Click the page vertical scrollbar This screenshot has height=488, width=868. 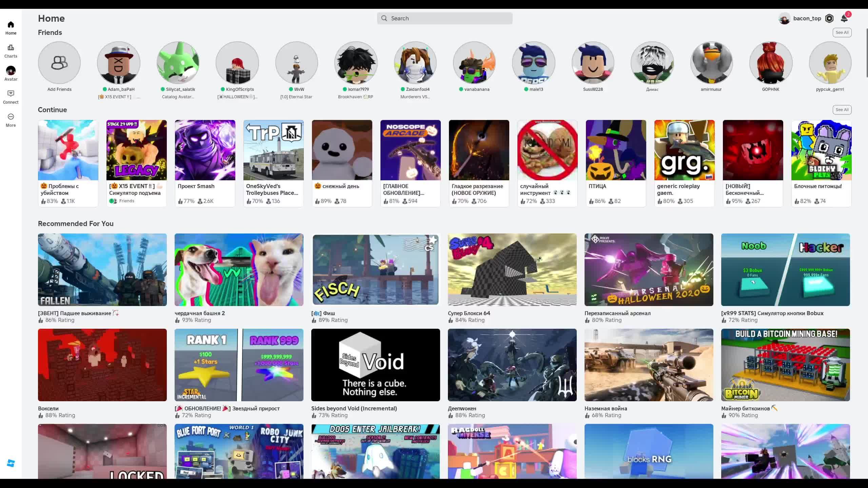pos(867,53)
